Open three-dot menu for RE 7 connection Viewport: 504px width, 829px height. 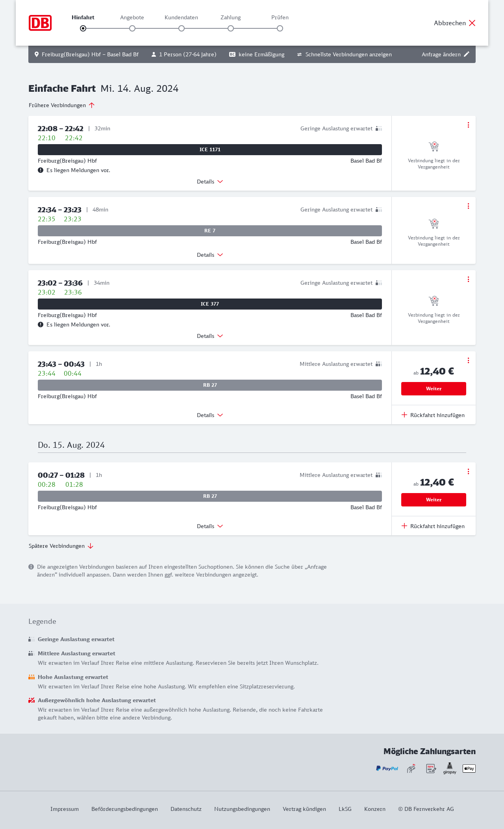[x=468, y=206]
